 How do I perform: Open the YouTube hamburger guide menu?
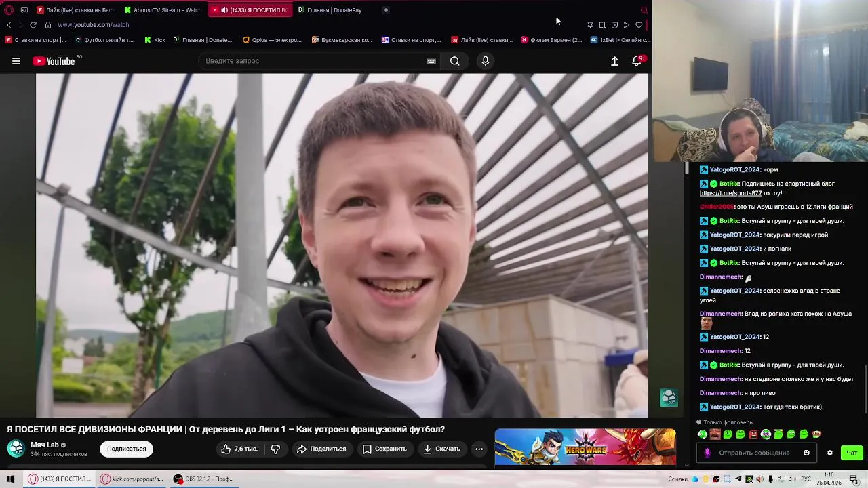[x=16, y=61]
